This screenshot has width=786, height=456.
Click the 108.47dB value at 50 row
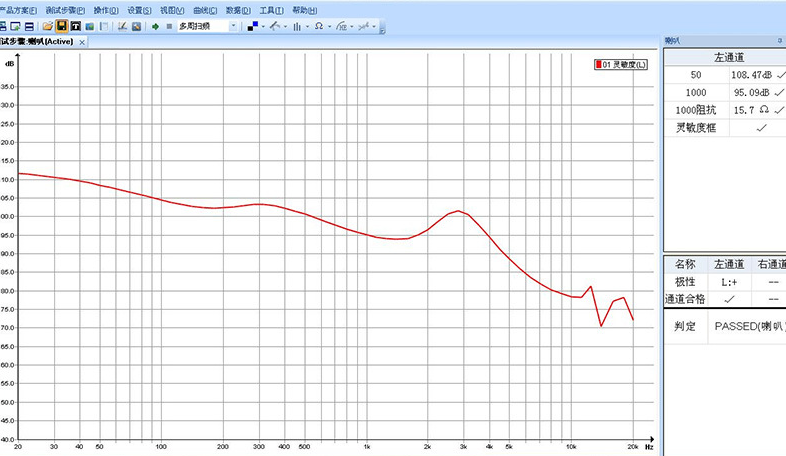[x=751, y=75]
